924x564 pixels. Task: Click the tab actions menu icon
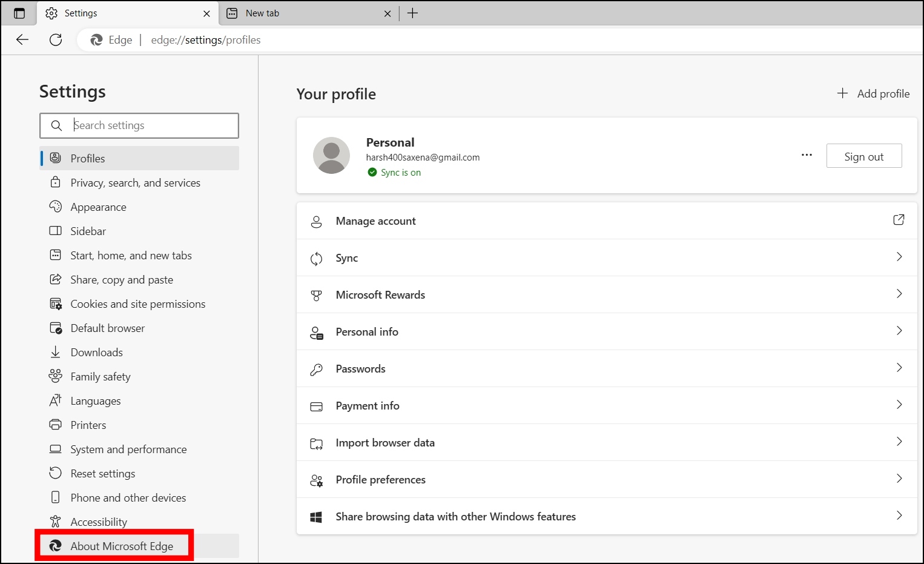pyautogui.click(x=19, y=13)
